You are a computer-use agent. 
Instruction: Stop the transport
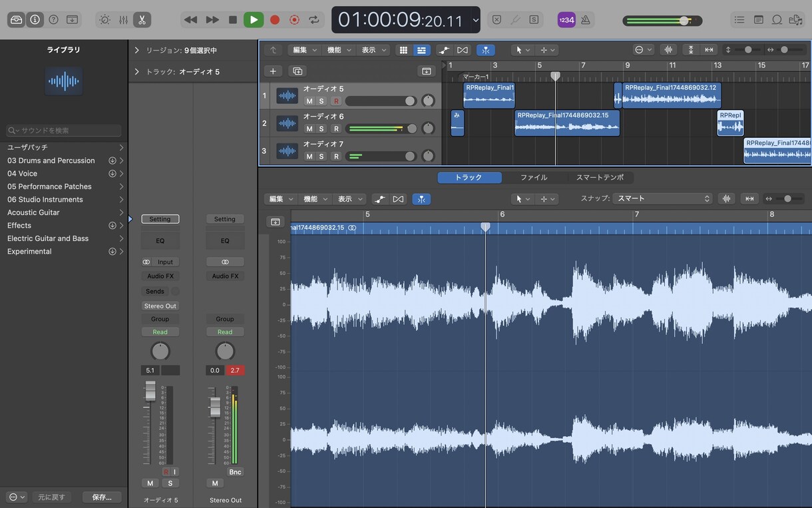coord(233,19)
